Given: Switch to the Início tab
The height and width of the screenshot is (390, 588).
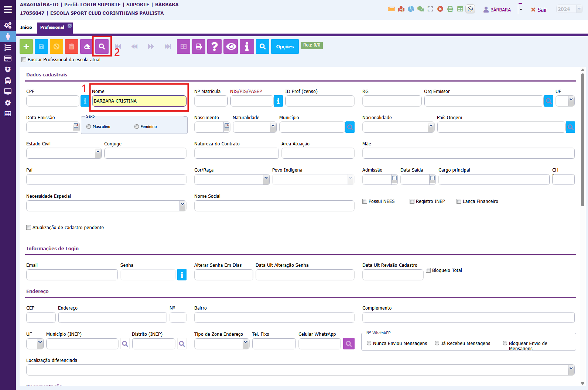Looking at the screenshot, I should click(x=26, y=27).
